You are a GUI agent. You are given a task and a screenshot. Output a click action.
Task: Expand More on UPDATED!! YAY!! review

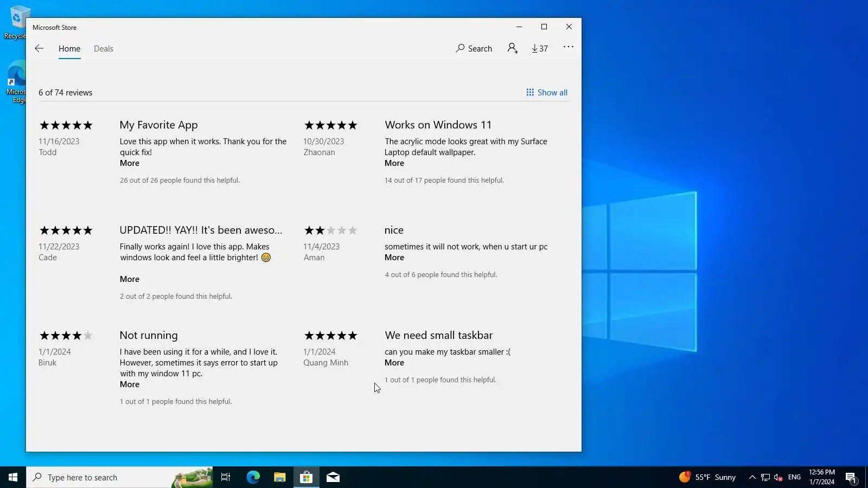[x=130, y=279]
